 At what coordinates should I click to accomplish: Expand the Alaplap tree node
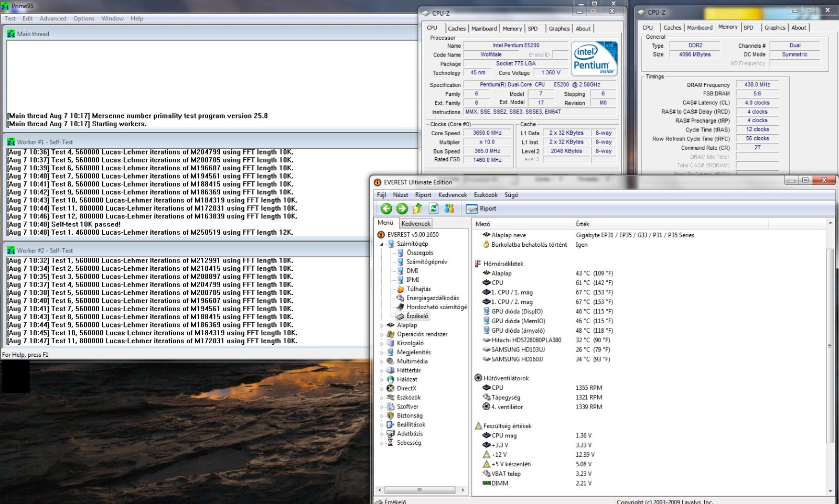click(382, 325)
